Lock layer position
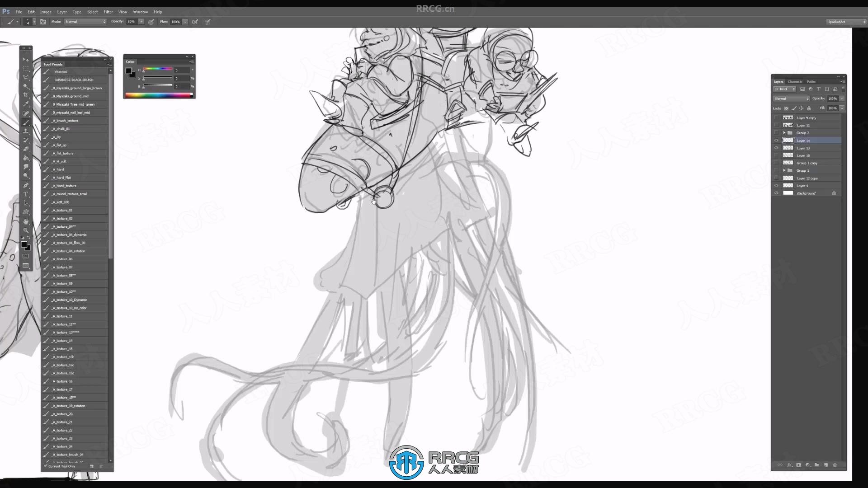Image resolution: width=868 pixels, height=488 pixels. coord(801,108)
